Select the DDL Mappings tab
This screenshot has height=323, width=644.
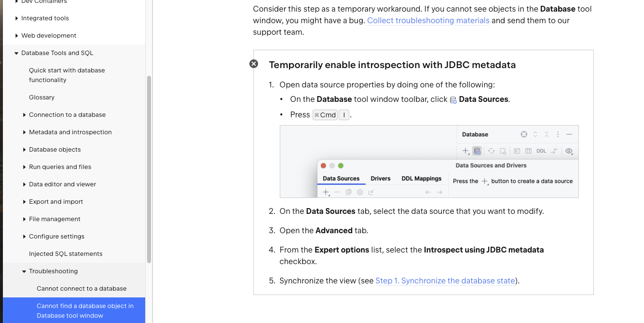click(x=421, y=178)
